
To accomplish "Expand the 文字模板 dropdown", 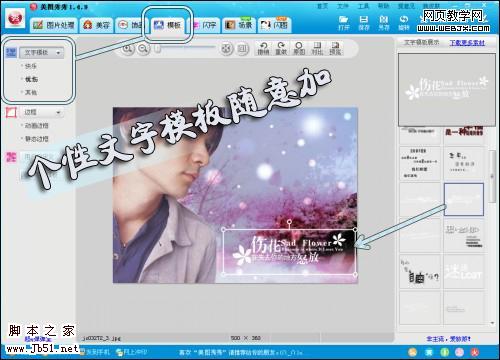I will pos(42,53).
